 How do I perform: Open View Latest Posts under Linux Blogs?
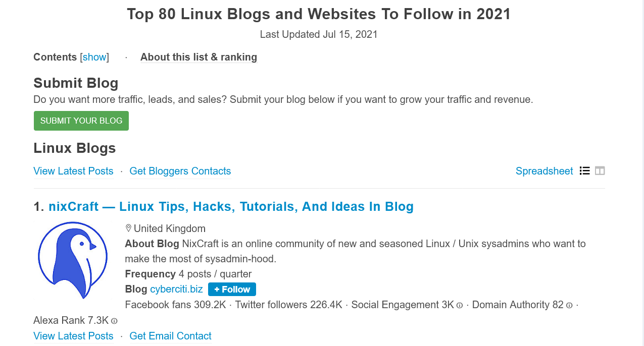tap(73, 171)
